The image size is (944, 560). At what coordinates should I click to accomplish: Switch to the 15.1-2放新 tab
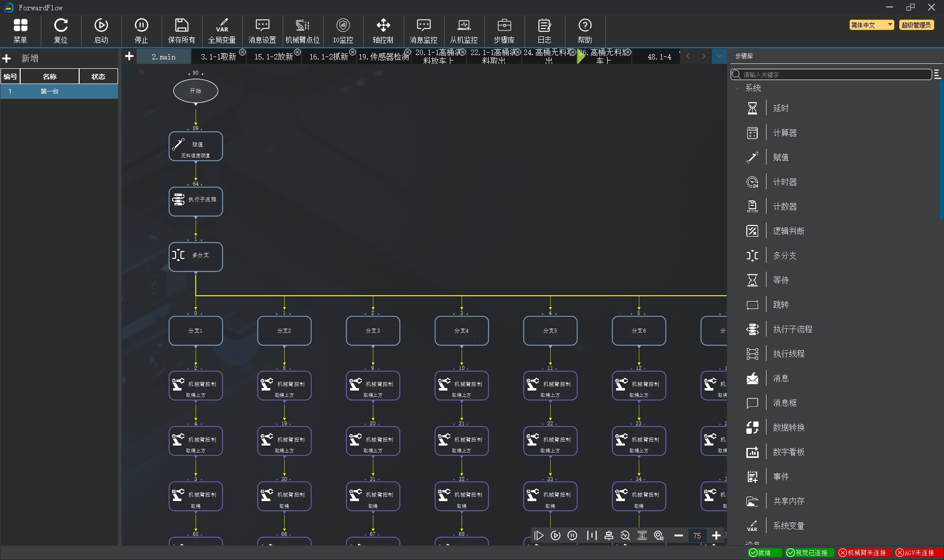coord(273,57)
